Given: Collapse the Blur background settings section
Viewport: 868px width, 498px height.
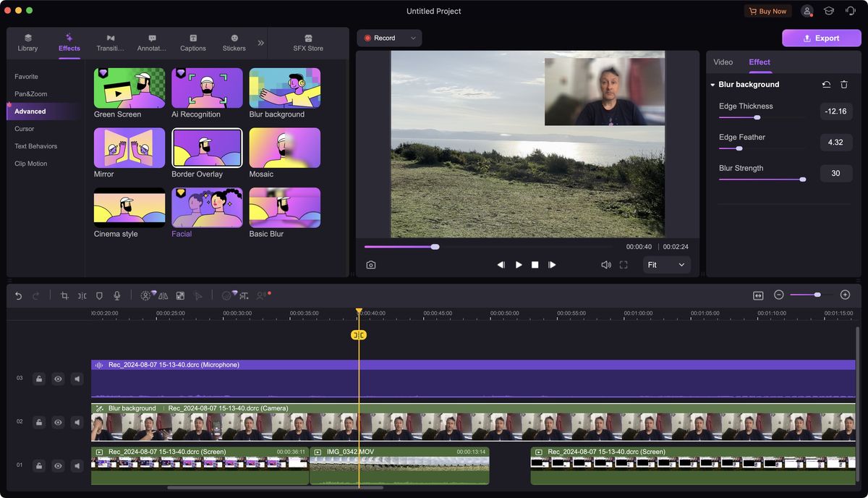Looking at the screenshot, I should 712,85.
